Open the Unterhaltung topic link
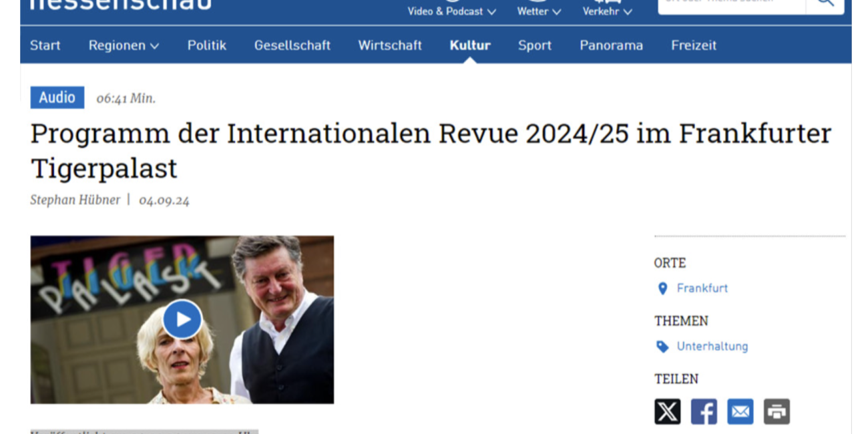The height and width of the screenshot is (434, 868). (x=712, y=347)
